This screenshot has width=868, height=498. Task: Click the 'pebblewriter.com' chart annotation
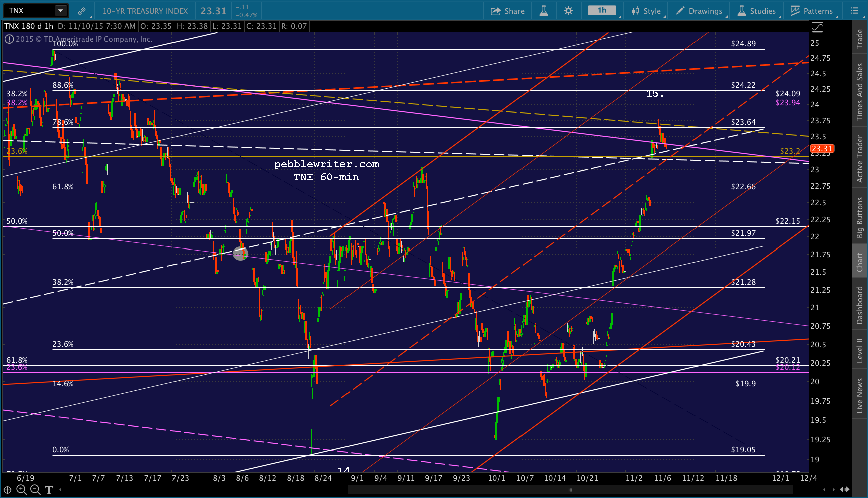[x=326, y=164]
